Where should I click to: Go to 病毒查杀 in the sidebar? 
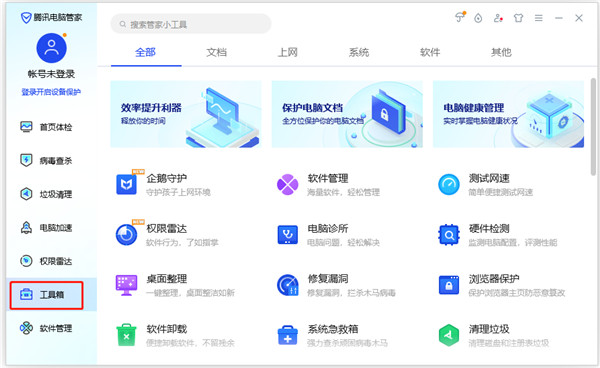point(46,161)
